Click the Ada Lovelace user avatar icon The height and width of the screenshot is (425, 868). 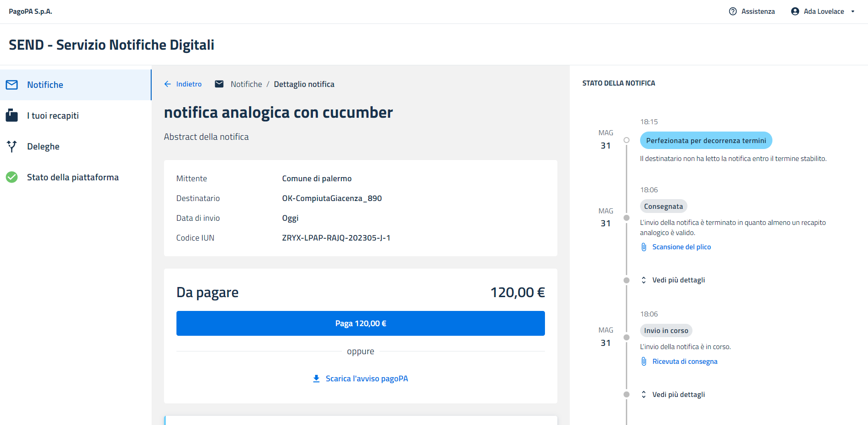click(795, 11)
